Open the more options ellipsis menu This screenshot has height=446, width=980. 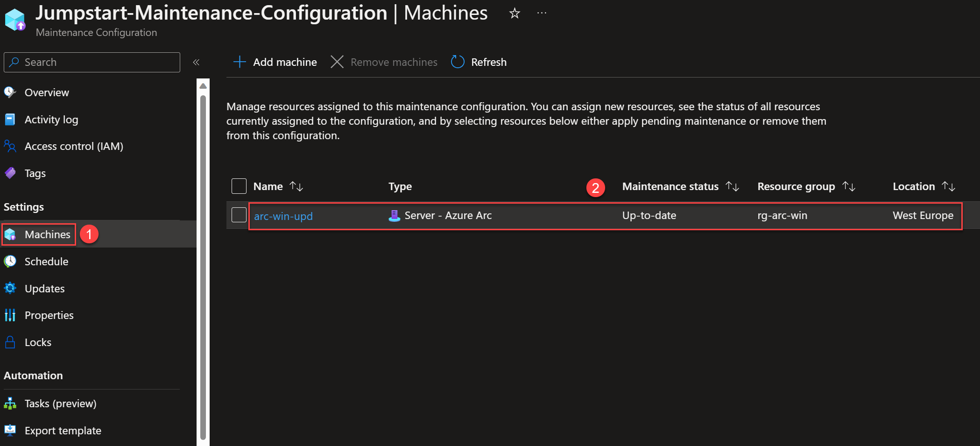542,13
